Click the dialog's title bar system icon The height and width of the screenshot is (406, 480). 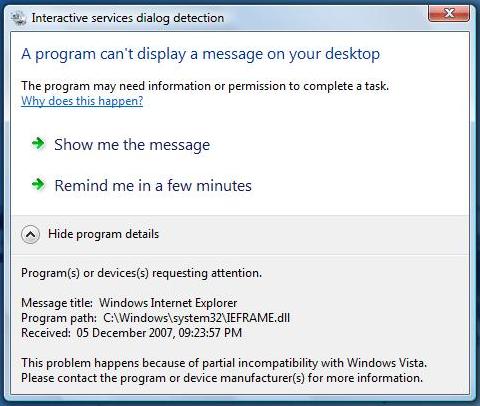click(x=18, y=18)
